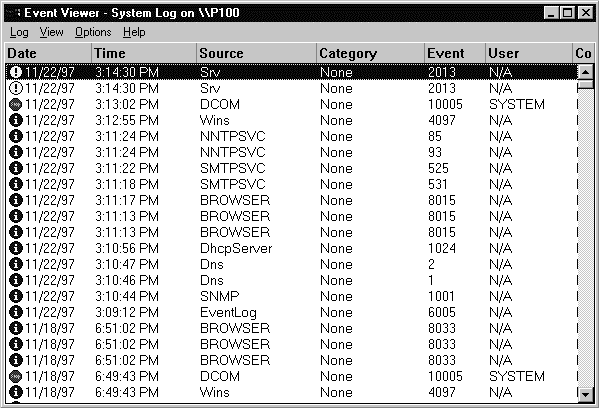Click info icon for EventLog event 6005
Screen dimensions: 599x408
click(16, 312)
